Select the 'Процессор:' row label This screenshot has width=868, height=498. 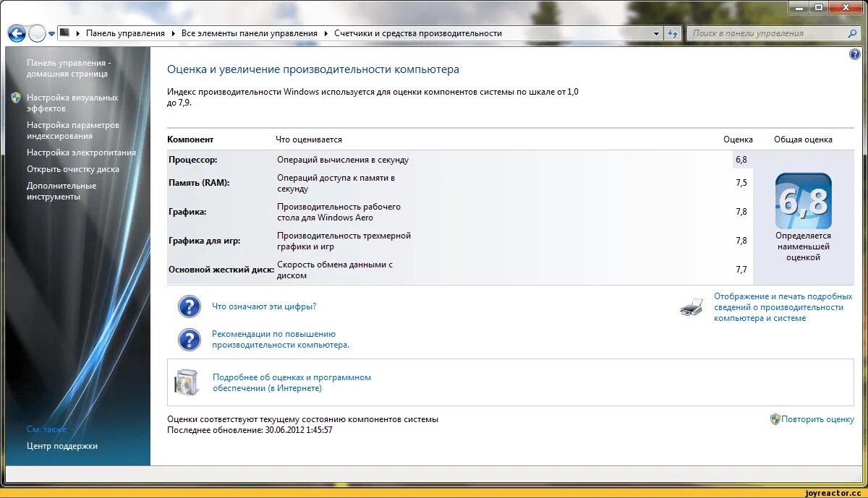(x=193, y=160)
